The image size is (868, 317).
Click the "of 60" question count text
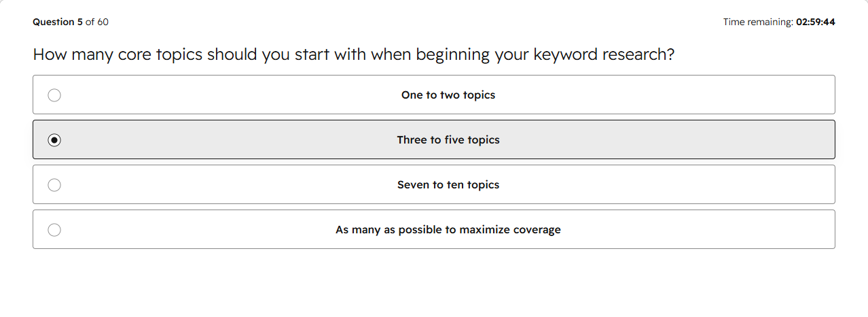pos(97,22)
